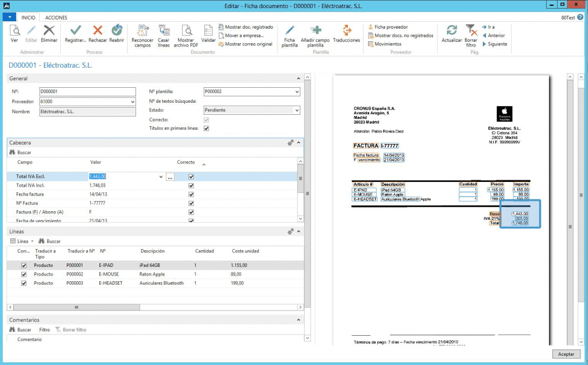588x365 pixels.
Task: Switch to the INICIO tab
Action: click(28, 18)
